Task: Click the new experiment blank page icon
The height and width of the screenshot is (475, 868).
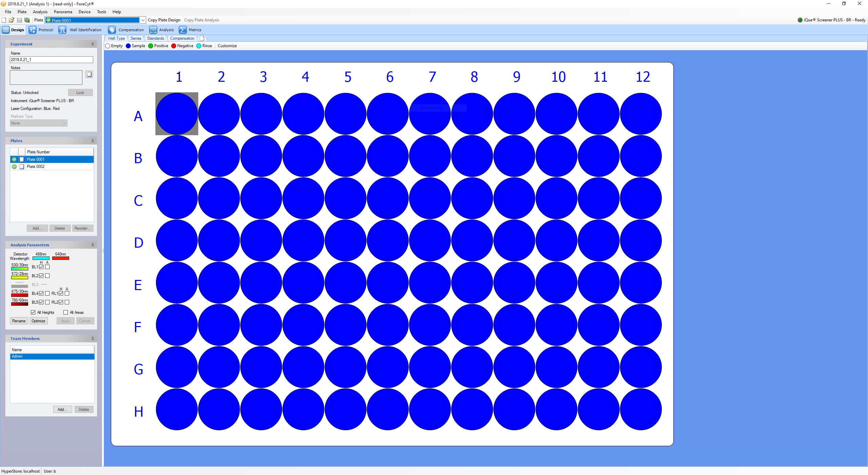Action: (x=4, y=20)
